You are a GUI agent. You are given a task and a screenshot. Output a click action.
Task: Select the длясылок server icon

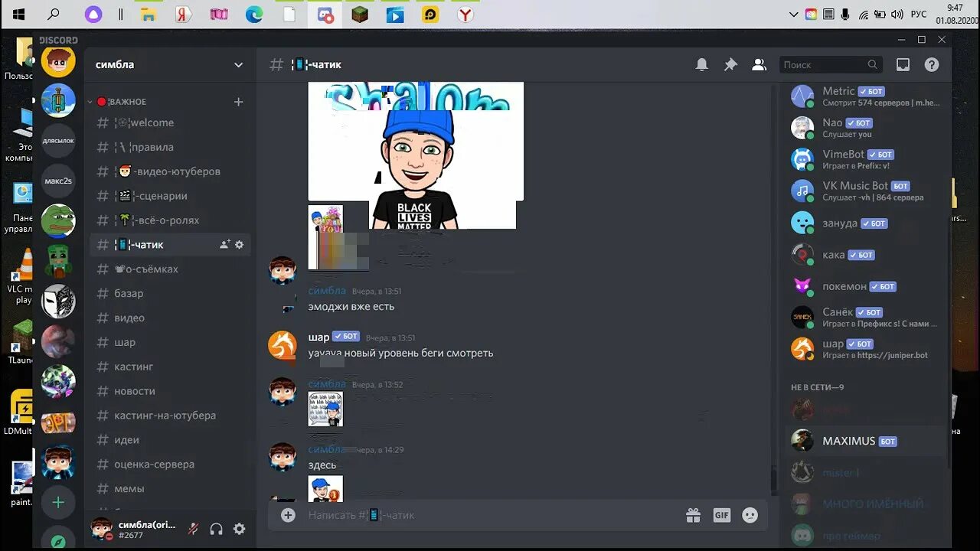(58, 141)
